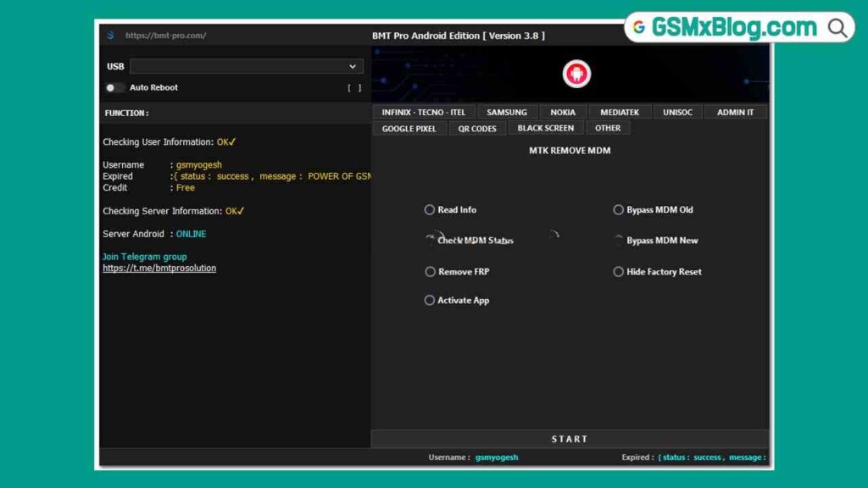Select the Read Info radio option
Image resolution: width=868 pixels, height=488 pixels.
(450, 210)
